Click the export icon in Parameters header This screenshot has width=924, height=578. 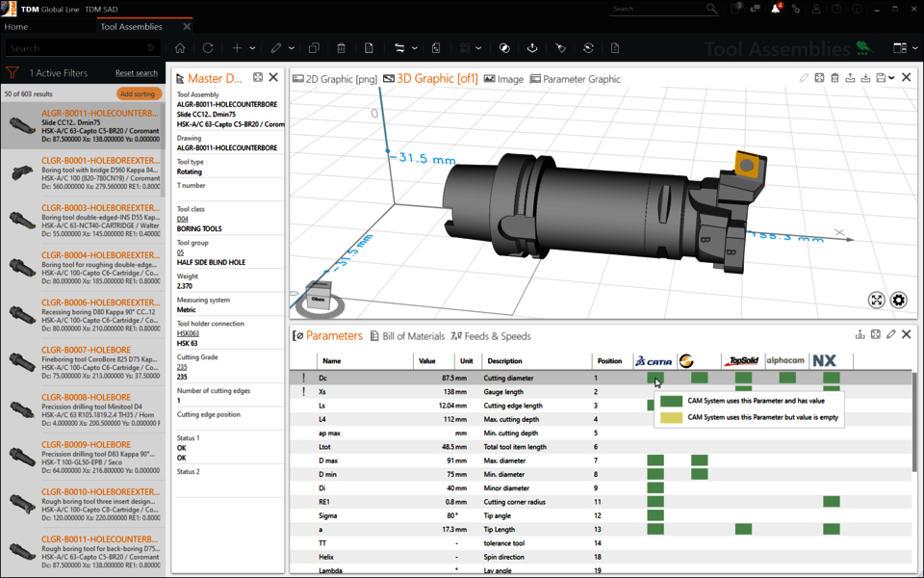click(860, 334)
